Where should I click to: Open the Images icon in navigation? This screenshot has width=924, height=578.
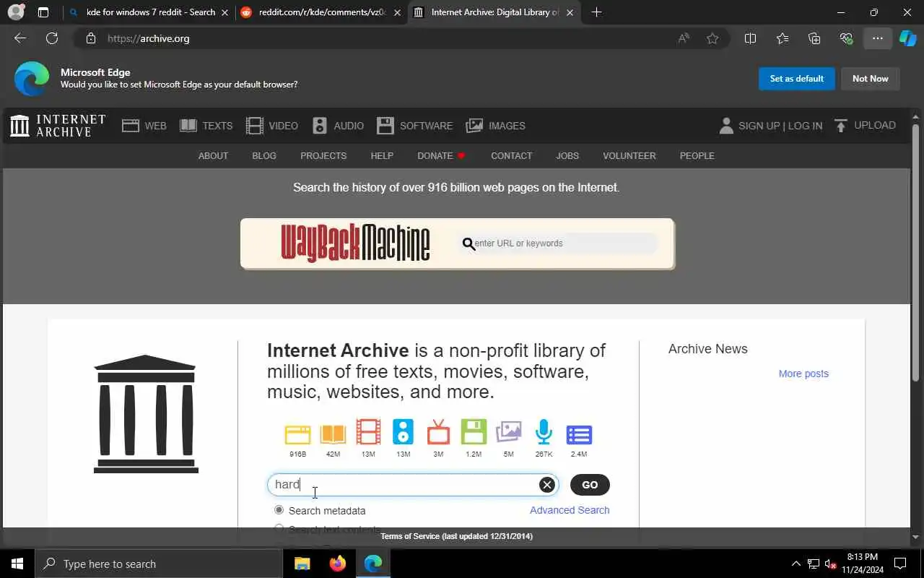pos(474,126)
